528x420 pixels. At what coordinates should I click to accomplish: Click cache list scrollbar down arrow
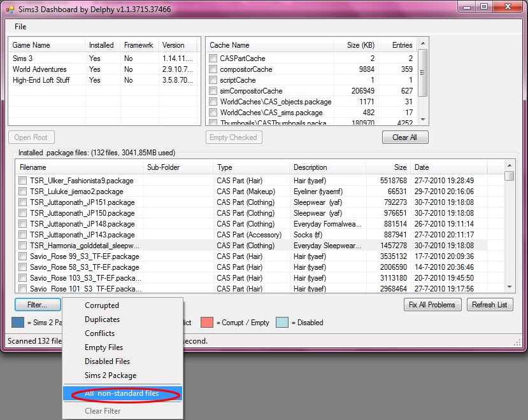coord(424,120)
